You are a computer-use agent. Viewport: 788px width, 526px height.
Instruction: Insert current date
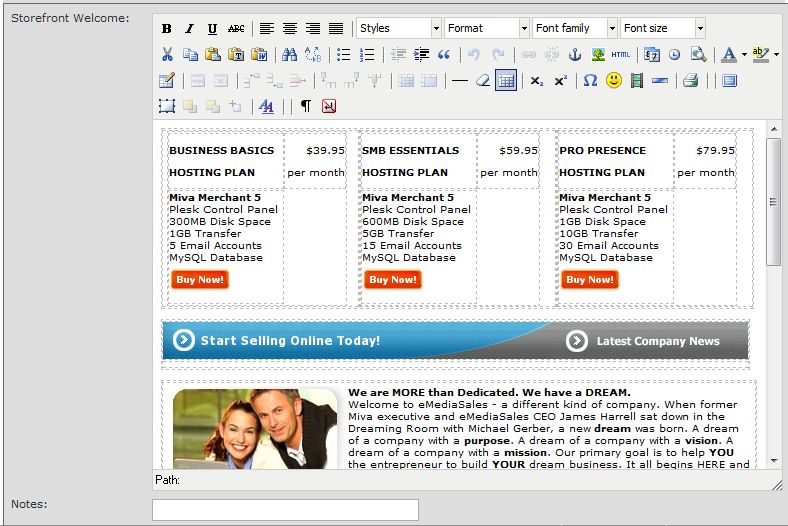click(x=652, y=54)
